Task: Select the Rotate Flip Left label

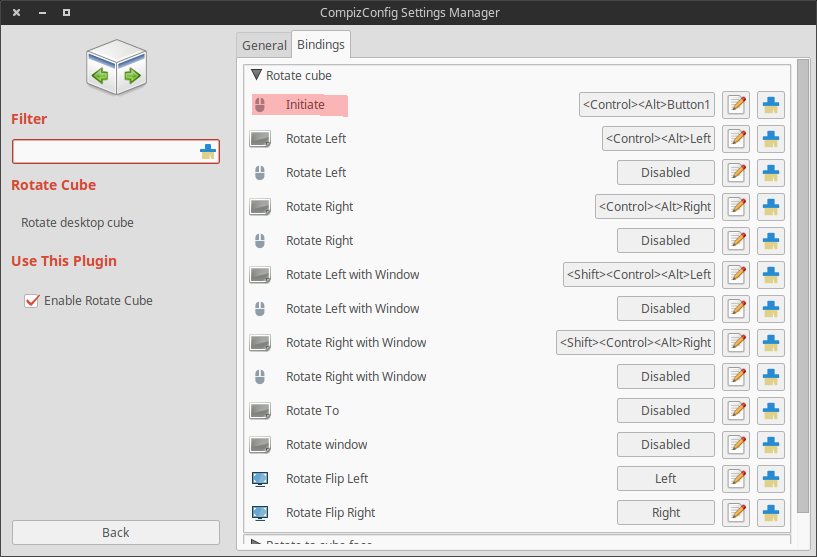Action: (327, 479)
